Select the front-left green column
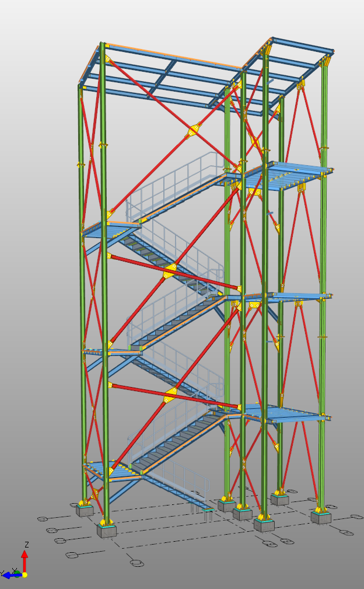 (x=104, y=292)
